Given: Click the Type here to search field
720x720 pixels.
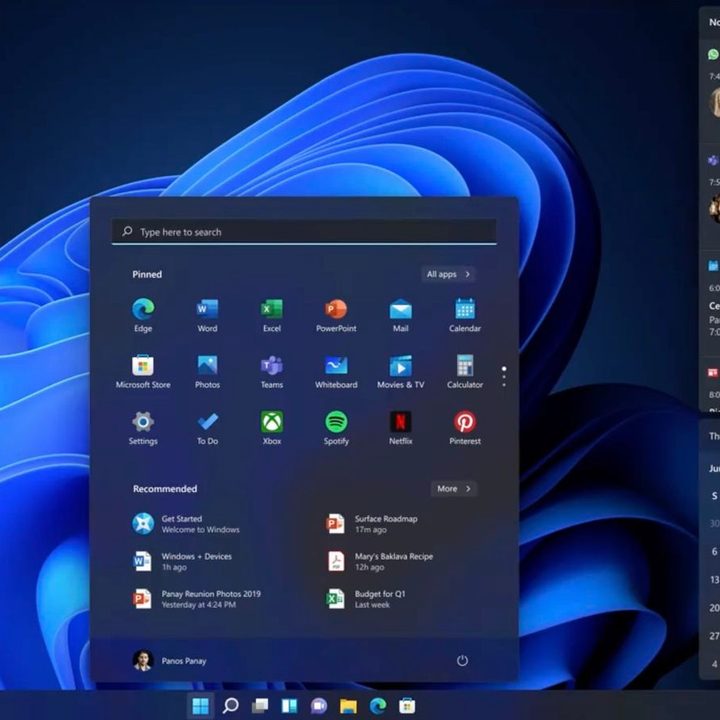Looking at the screenshot, I should [x=304, y=232].
